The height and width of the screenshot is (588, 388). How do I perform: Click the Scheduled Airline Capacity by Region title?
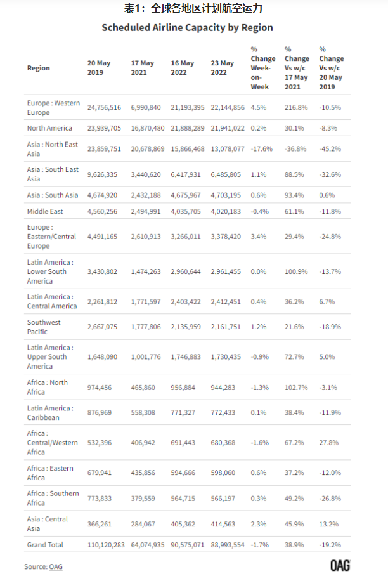(x=188, y=28)
